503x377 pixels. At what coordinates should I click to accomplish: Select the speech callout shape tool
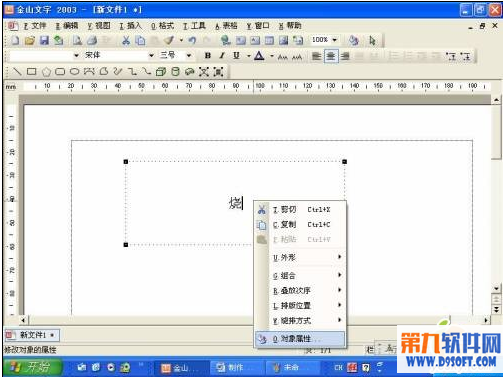coord(189,71)
